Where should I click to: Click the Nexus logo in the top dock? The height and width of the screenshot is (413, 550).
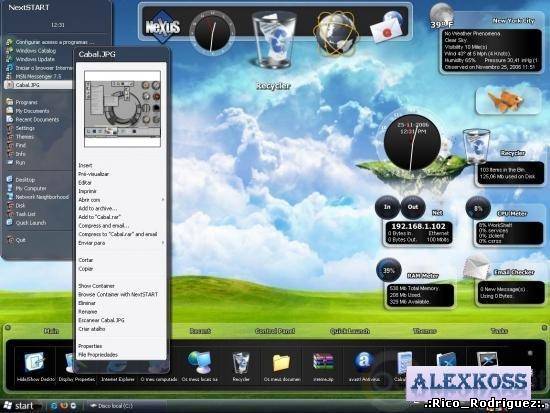tap(163, 27)
